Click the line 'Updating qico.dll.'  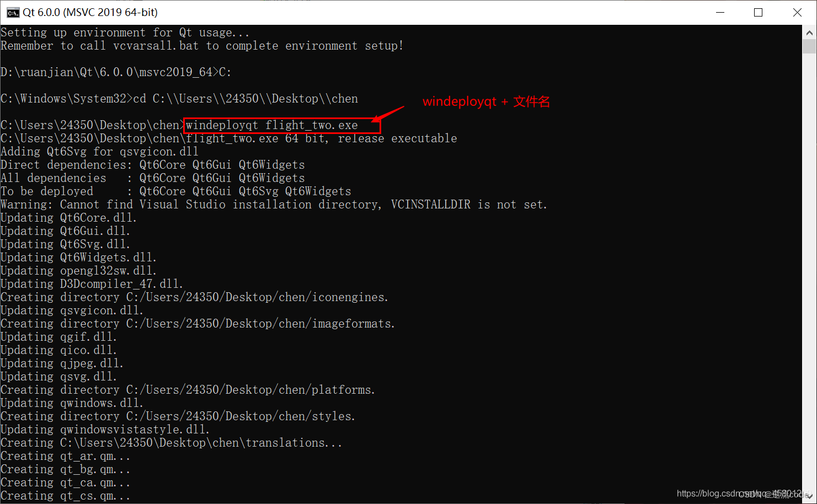coord(58,350)
